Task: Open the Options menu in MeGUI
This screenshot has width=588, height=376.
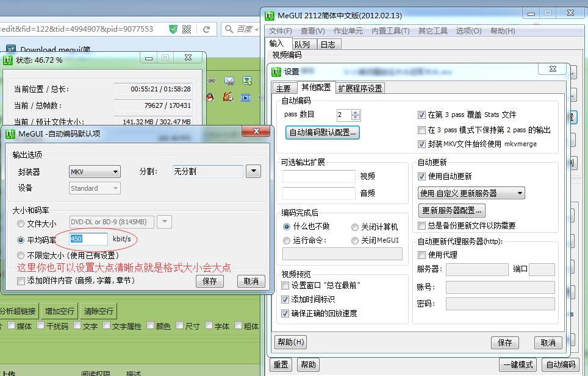Action: [x=468, y=30]
